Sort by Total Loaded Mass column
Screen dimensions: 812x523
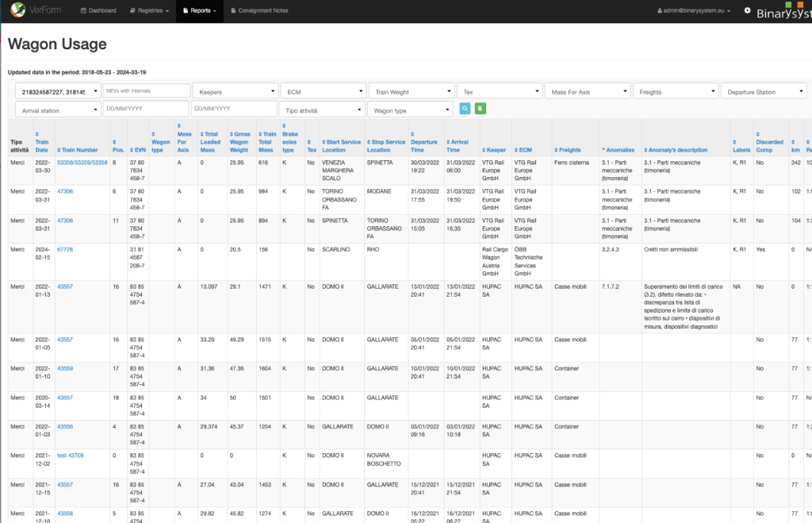[209, 142]
